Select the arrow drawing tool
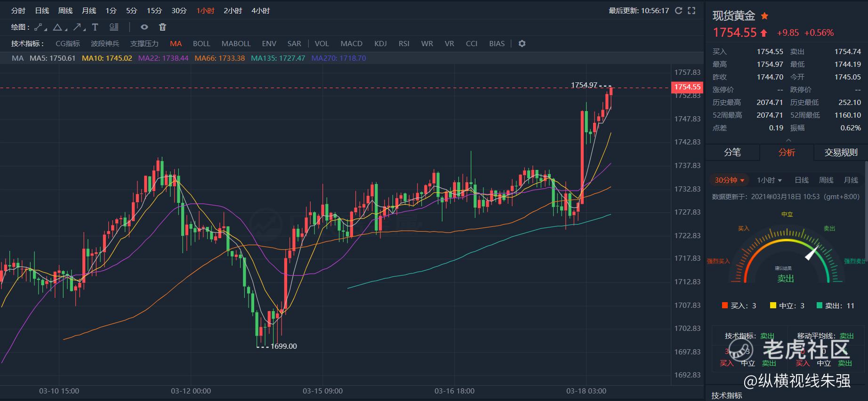The width and height of the screenshot is (868, 401). click(x=77, y=27)
